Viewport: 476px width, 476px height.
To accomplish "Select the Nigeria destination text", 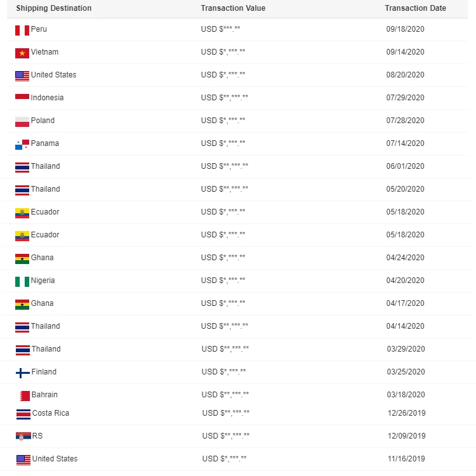I will pyautogui.click(x=43, y=281).
